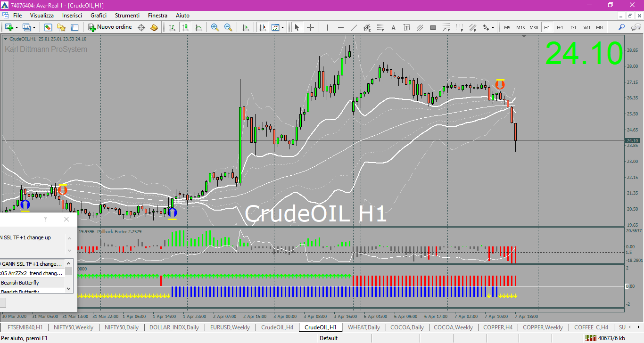Switch to the EURUSD,Weekly chart tab

coord(230,327)
